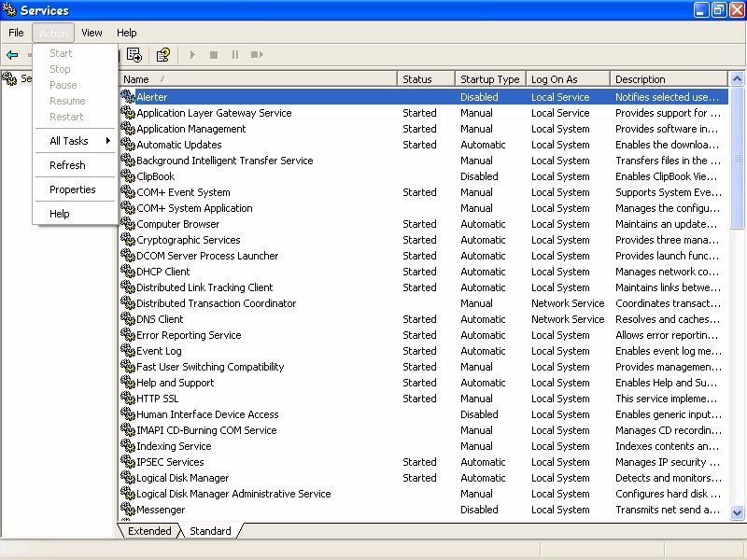
Task: Open the View menu
Action: pos(92,33)
